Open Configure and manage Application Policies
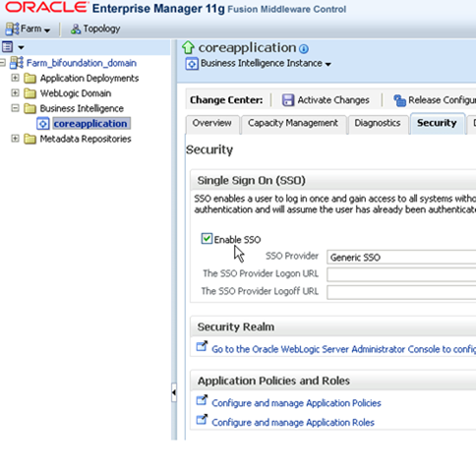This screenshot has width=476, height=472. click(296, 403)
